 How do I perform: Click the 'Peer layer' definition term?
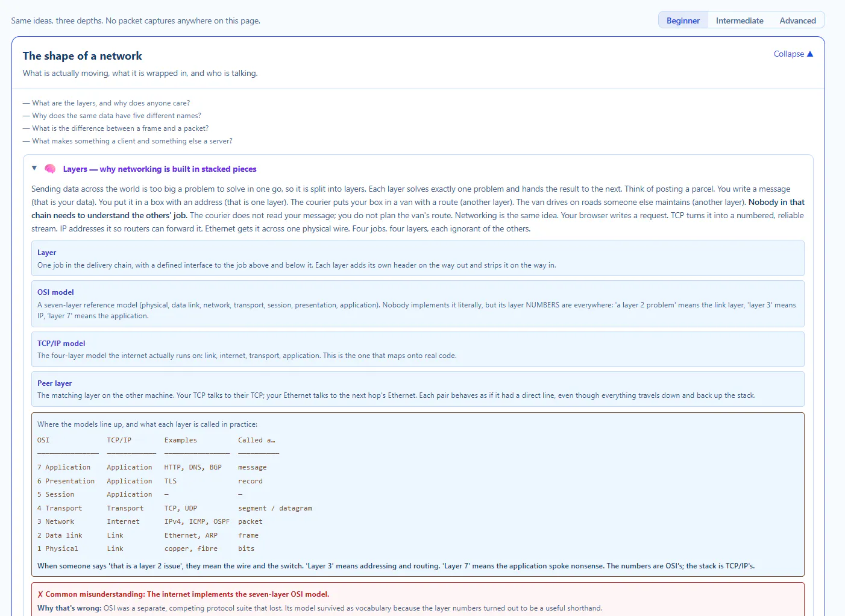[55, 383]
